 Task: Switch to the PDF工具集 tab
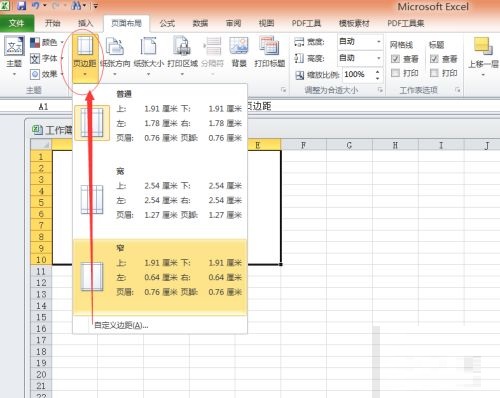tap(406, 23)
